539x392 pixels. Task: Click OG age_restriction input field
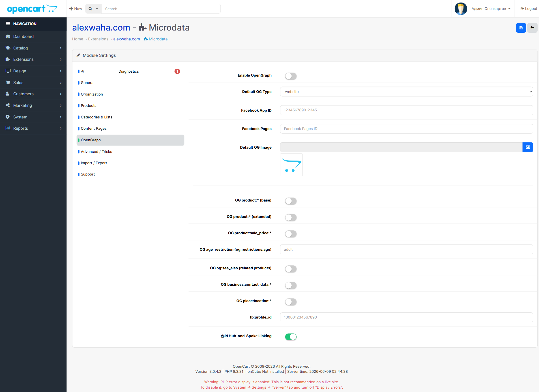click(407, 249)
